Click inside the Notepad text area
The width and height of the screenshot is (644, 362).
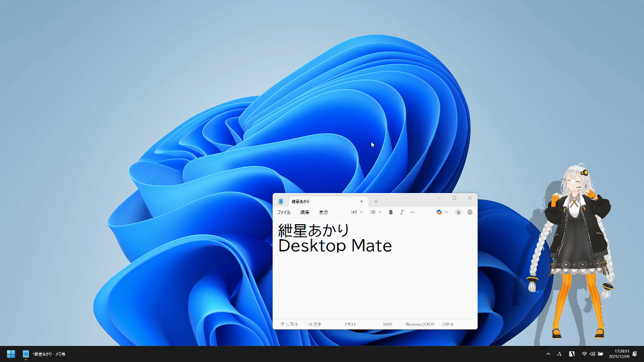375,284
